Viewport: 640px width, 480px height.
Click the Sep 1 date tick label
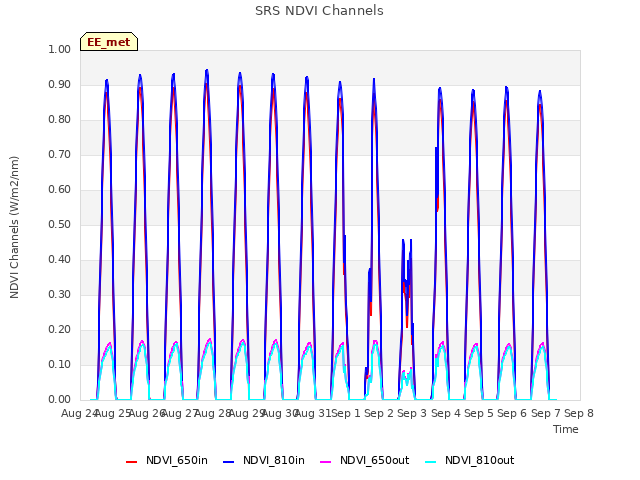346,413
